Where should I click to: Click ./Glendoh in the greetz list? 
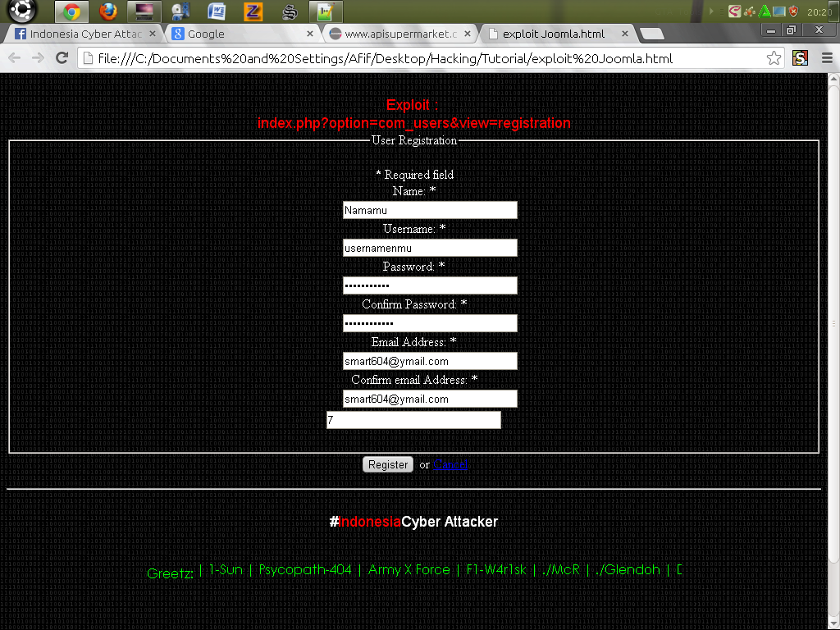(x=628, y=569)
